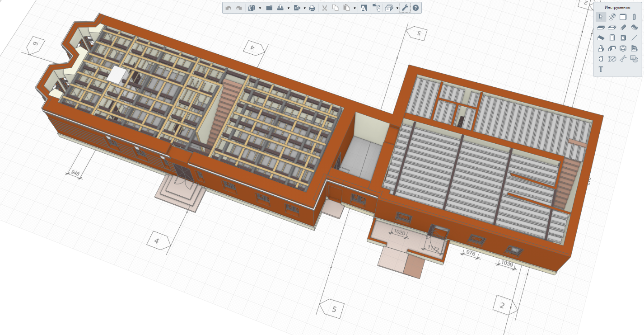
Task: Click the 1172 dimension label
Action: (x=433, y=249)
